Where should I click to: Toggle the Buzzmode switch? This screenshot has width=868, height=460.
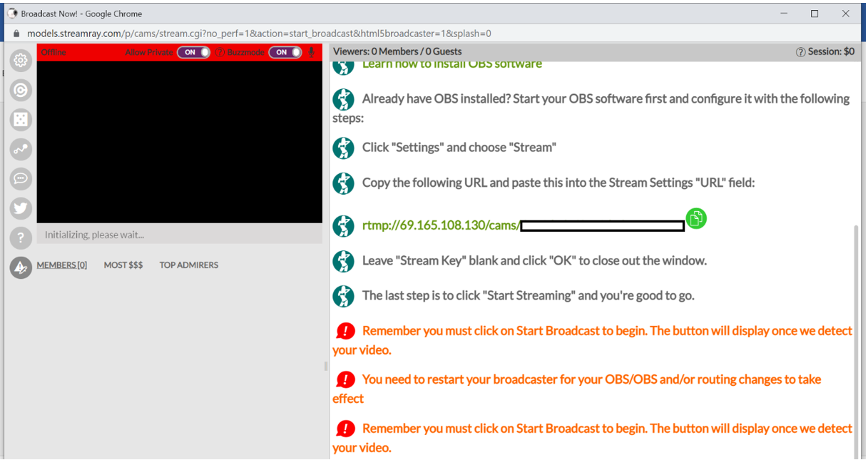click(285, 52)
